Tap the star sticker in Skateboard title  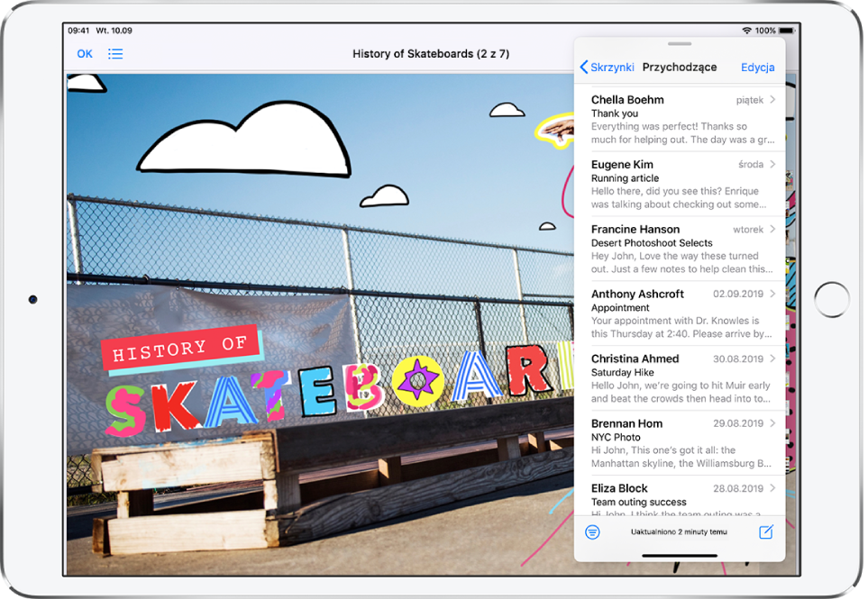[417, 379]
